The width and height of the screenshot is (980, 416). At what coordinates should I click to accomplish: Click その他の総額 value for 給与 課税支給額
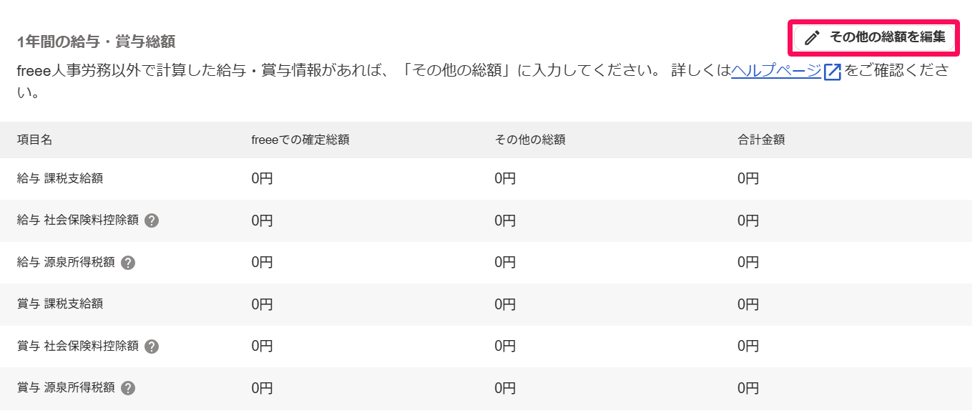pos(505,179)
